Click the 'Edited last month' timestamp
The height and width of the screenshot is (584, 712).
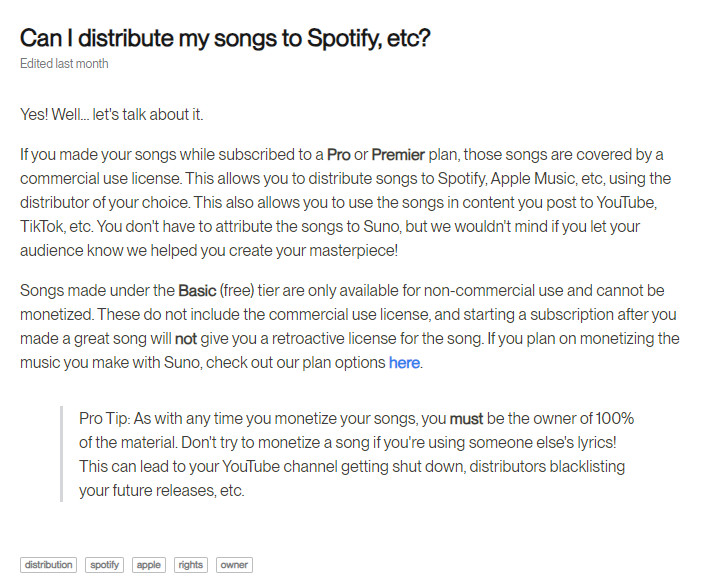(64, 64)
